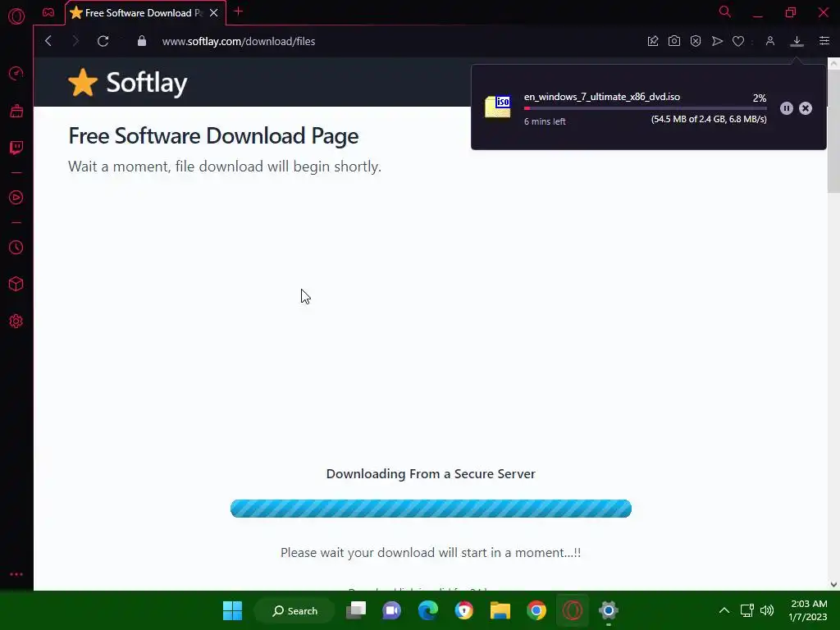The height and width of the screenshot is (630, 840).
Task: Click the Softlay star logo
Action: pyautogui.click(x=83, y=83)
